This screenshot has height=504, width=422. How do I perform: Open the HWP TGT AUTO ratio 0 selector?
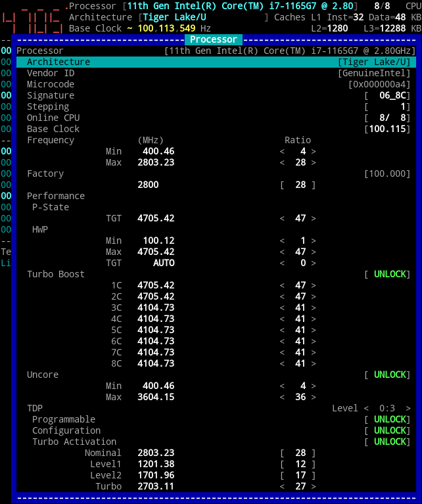(298, 263)
